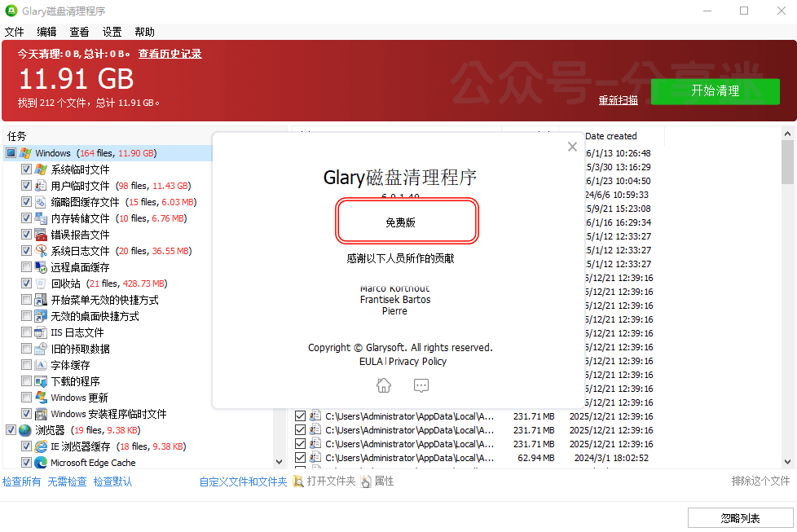
Task: Click the 字体缓存 font cache icon
Action: 40,364
